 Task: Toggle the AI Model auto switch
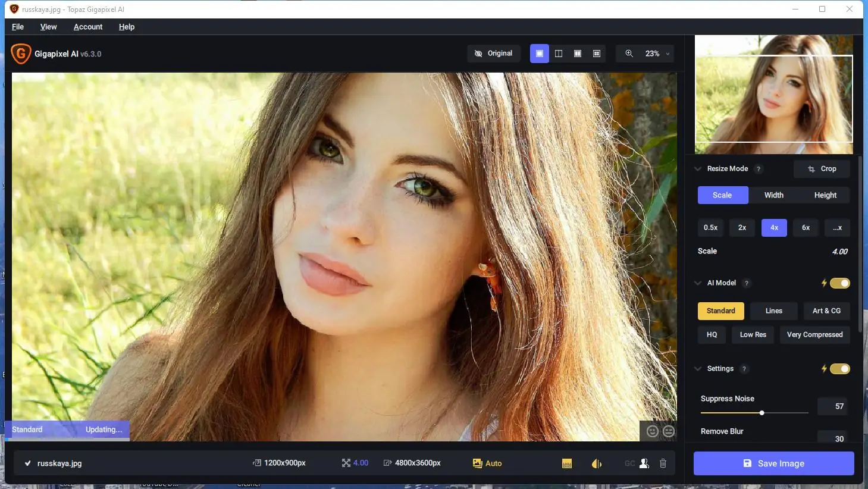(x=840, y=283)
